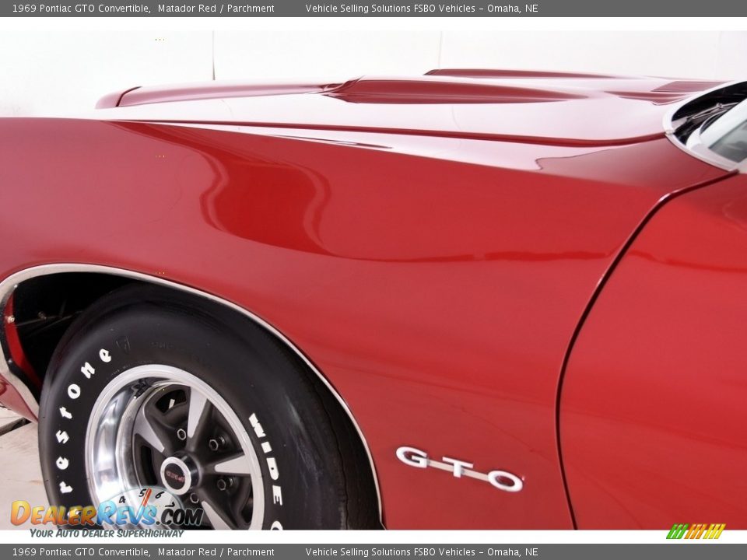Click bottom 'Vehicle Selling Solutions FSBO Vehicles' text
The height and width of the screenshot is (560, 747).
click(390, 552)
